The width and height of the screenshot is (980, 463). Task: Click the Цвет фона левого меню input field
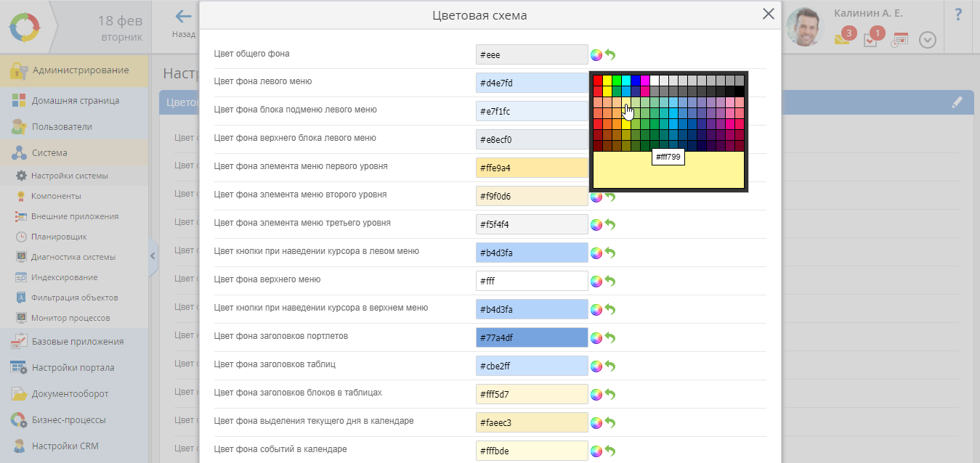(x=531, y=83)
